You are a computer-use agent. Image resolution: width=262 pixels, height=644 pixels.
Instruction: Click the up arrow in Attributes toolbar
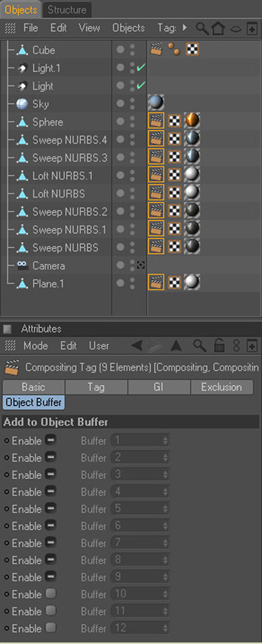pos(176,346)
